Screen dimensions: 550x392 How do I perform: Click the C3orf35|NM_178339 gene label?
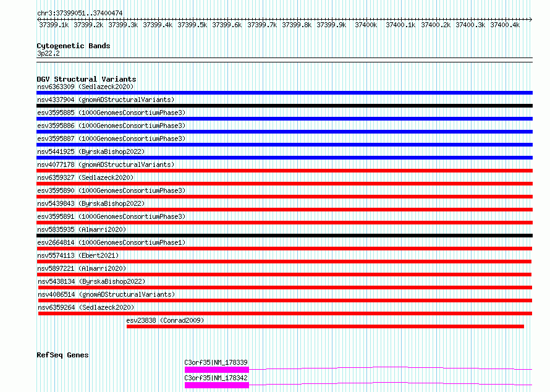[216, 362]
